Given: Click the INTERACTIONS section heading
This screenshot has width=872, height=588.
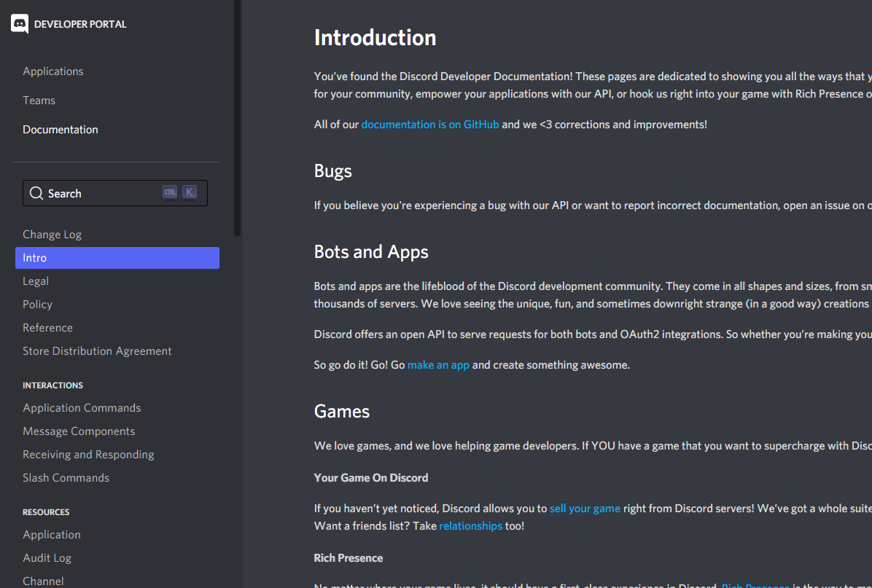Looking at the screenshot, I should point(52,385).
